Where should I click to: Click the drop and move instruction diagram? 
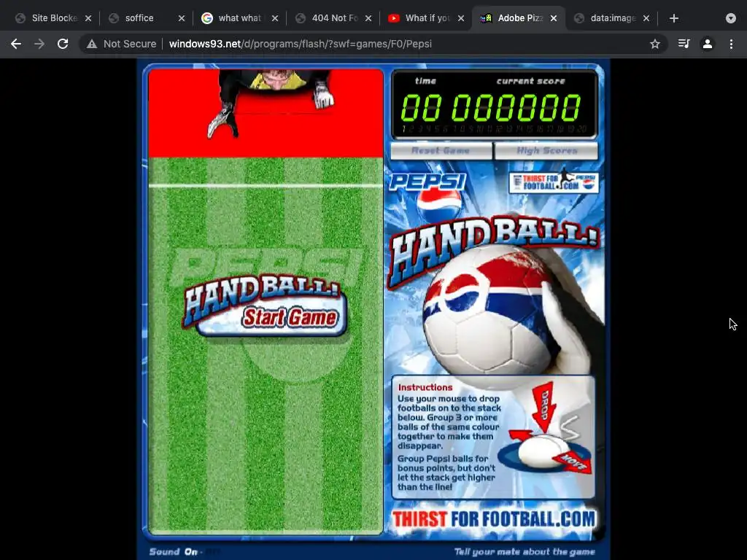tap(546, 429)
